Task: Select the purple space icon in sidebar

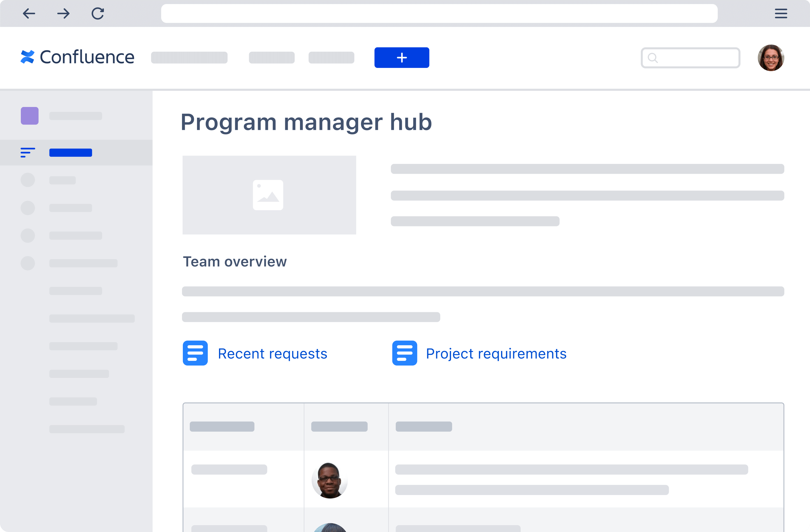Action: (29, 116)
